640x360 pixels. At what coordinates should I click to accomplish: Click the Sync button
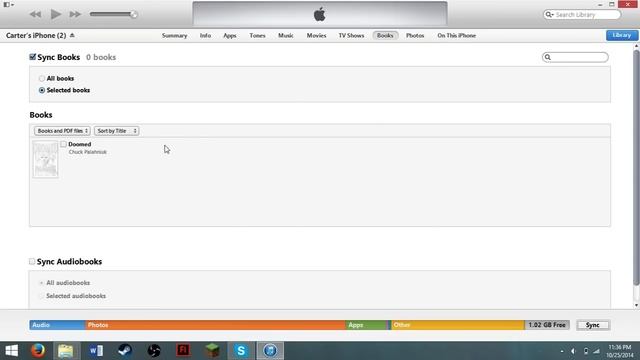(x=593, y=325)
